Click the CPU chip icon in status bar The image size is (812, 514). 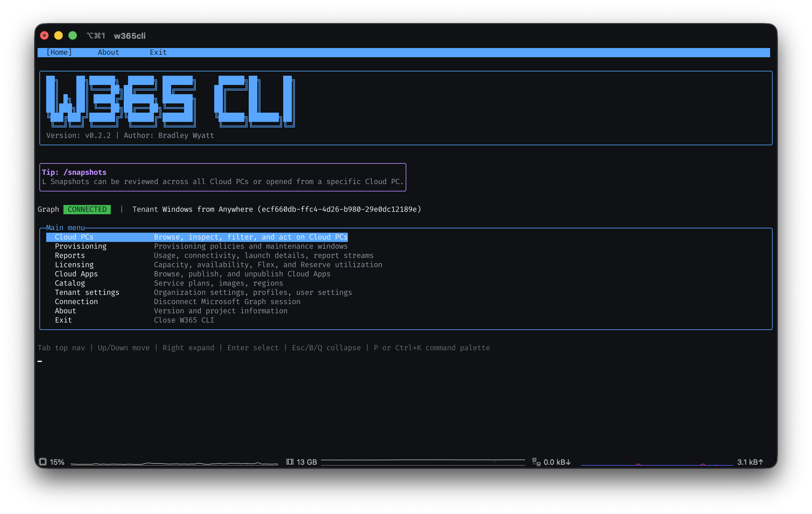pos(43,462)
